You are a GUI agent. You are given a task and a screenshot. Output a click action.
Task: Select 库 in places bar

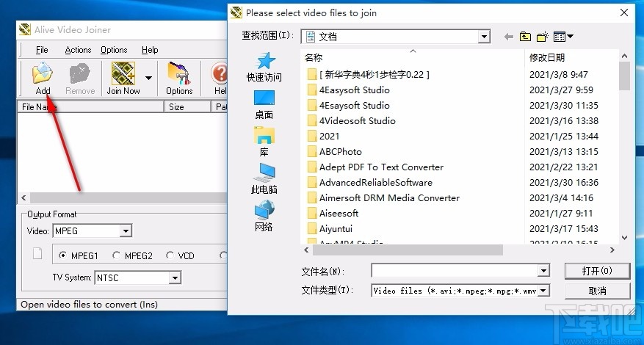pos(264,142)
